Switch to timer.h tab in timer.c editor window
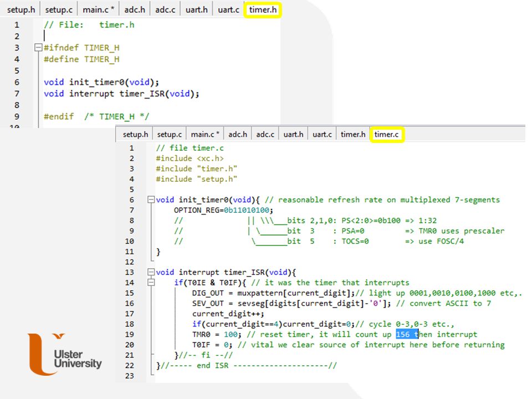This screenshot has height=399, width=532. [x=353, y=134]
